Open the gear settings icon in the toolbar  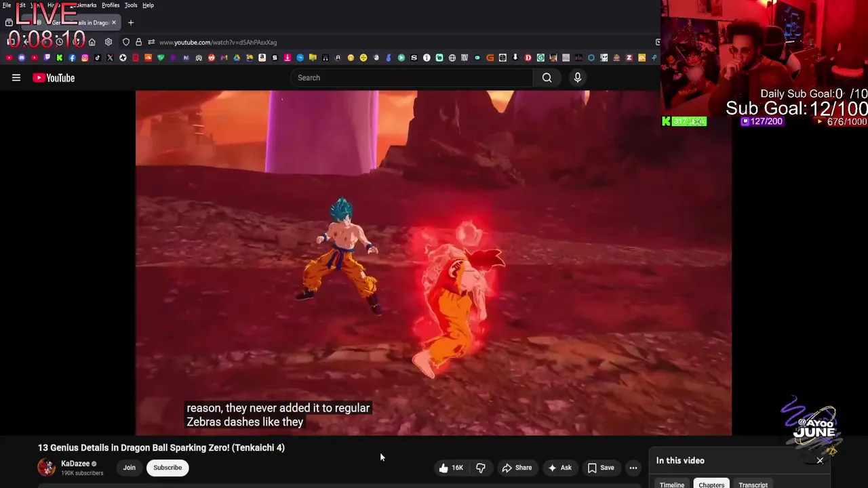tap(108, 42)
